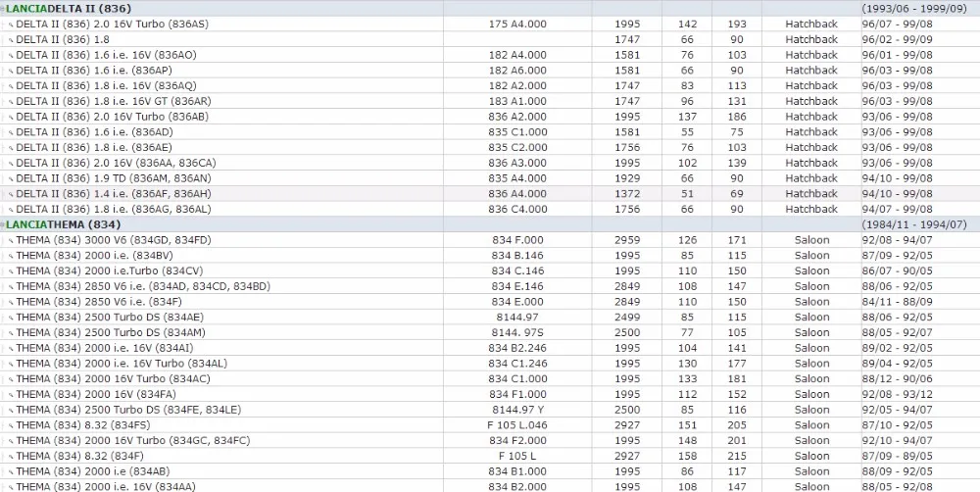Click displacement value 2499
The image size is (980, 492).
coord(627,317)
